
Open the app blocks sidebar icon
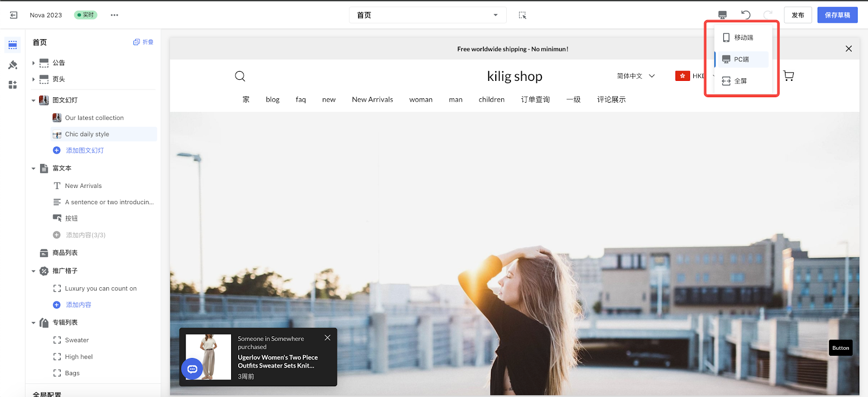(13, 85)
